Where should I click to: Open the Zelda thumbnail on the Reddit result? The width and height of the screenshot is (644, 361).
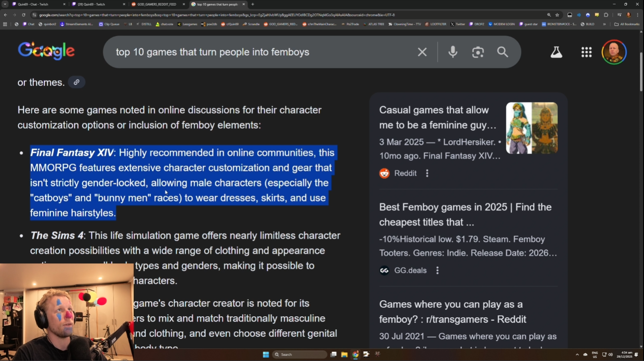pyautogui.click(x=532, y=128)
